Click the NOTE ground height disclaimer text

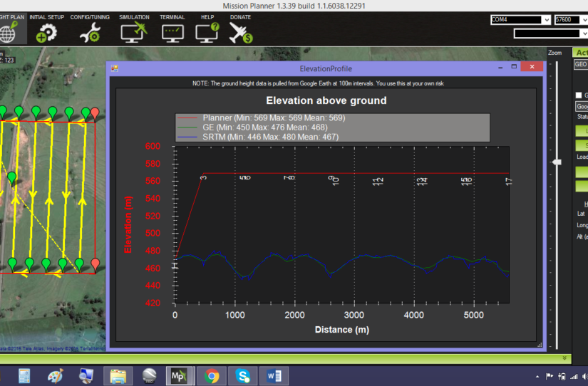(x=318, y=83)
